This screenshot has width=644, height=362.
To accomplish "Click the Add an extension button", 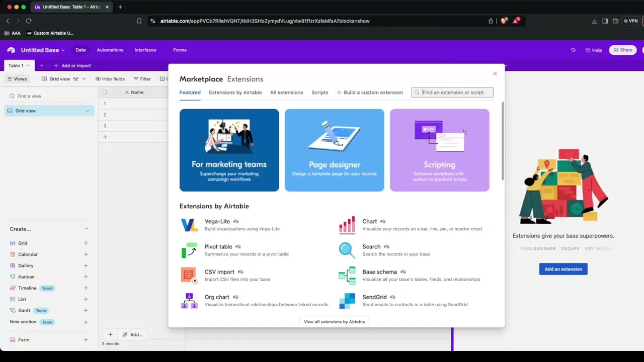I will pyautogui.click(x=563, y=269).
